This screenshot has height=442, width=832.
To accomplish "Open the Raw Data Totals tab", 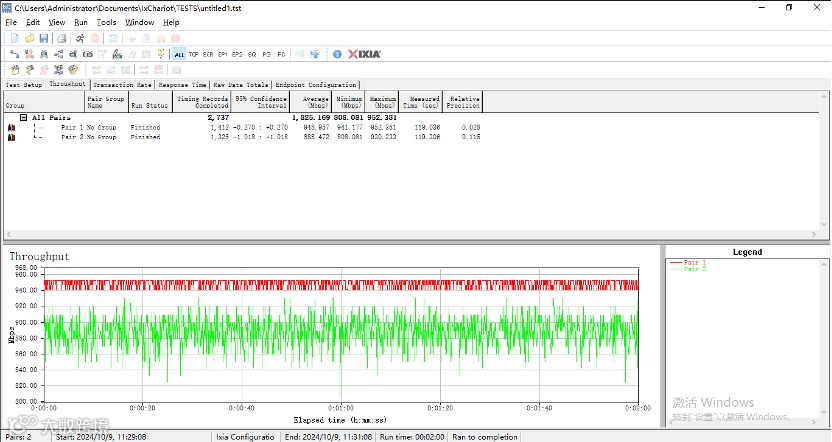I will [241, 85].
